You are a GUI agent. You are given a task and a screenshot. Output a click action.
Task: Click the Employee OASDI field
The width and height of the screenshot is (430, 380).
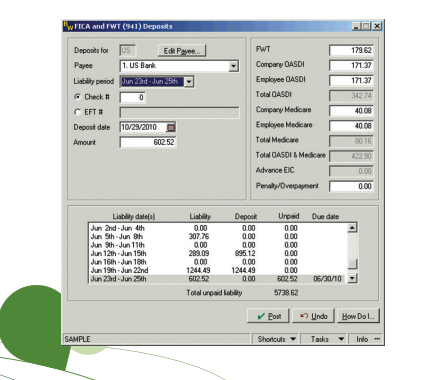coord(351,80)
